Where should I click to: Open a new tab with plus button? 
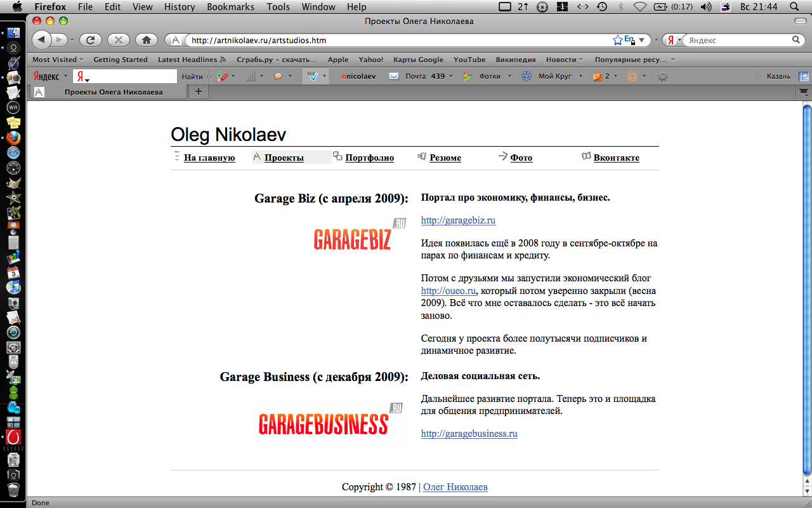tap(198, 92)
